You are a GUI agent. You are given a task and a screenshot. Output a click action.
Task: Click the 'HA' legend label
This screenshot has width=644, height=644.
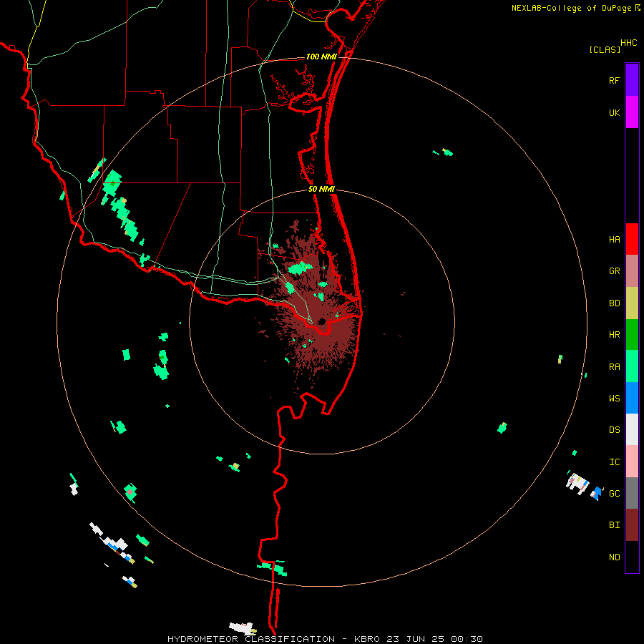point(614,239)
